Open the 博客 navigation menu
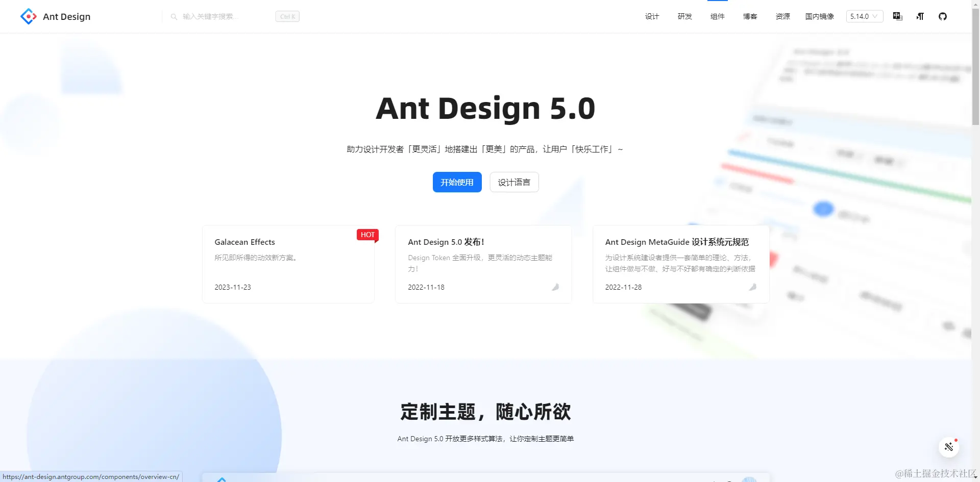 coord(750,16)
